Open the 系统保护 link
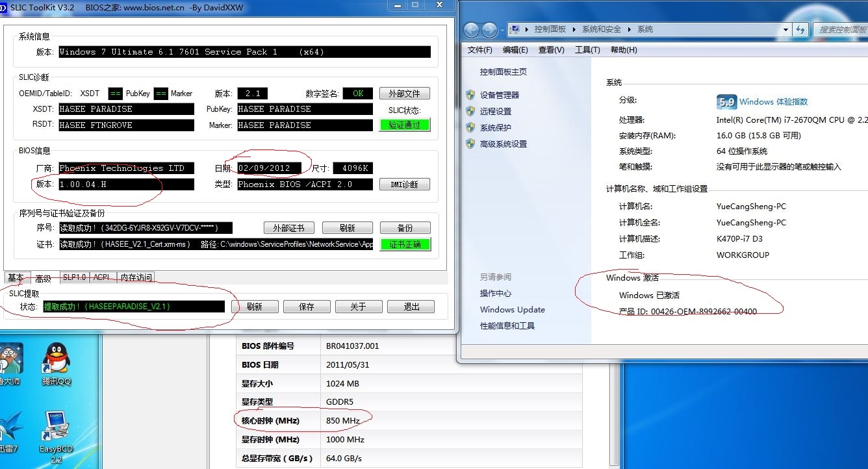Image resolution: width=868 pixels, height=469 pixels. point(496,127)
